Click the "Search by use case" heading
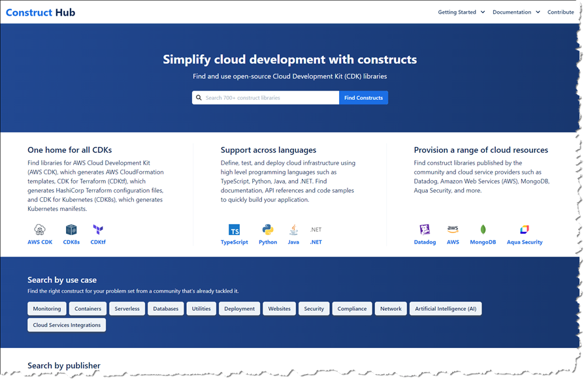This screenshot has height=382, width=588. coord(62,280)
